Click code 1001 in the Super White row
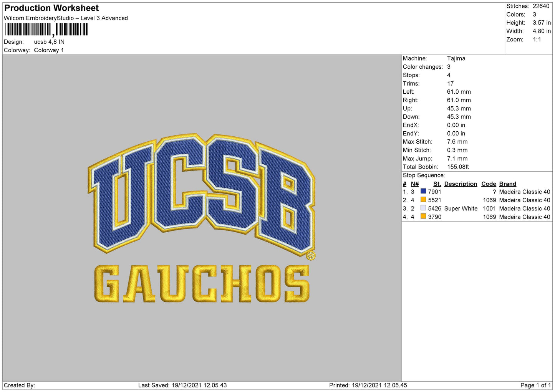This screenshot has height=392, width=555. point(489,208)
